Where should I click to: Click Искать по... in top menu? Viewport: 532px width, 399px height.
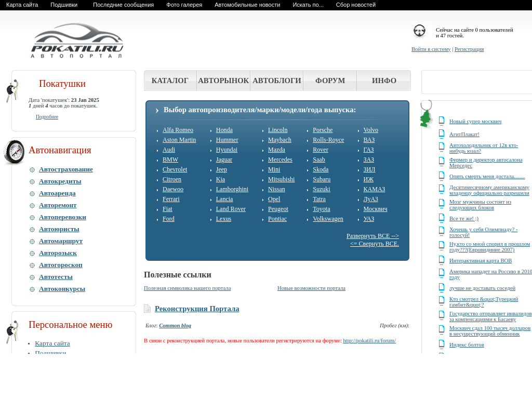308,5
